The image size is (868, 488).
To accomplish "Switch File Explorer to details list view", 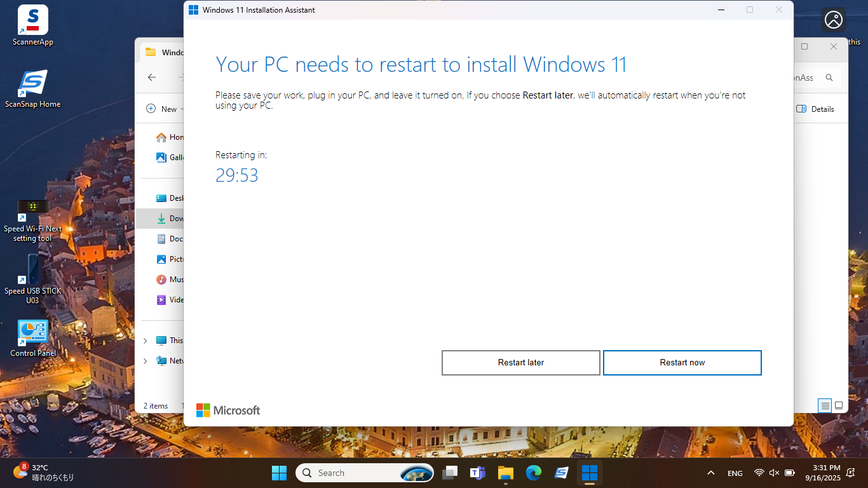I will pyautogui.click(x=825, y=405).
